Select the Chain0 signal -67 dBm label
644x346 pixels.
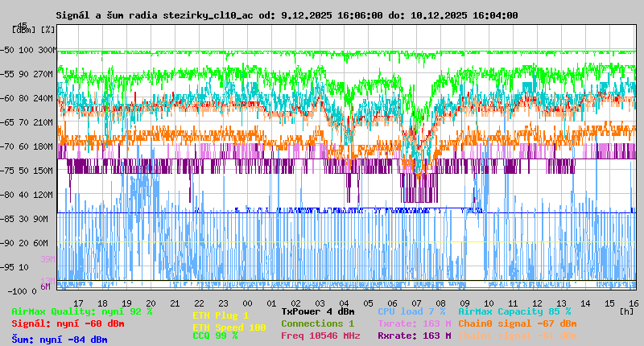[517, 323]
